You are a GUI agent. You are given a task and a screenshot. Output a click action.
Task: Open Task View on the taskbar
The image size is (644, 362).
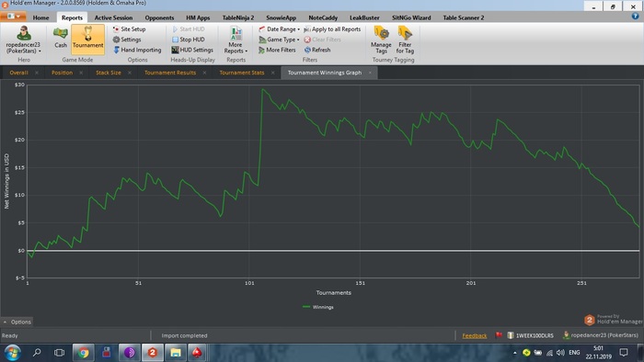coord(59,353)
